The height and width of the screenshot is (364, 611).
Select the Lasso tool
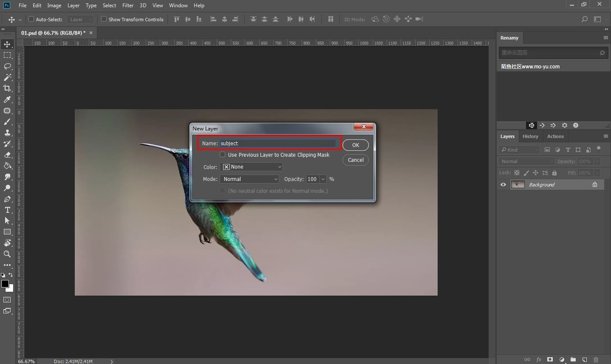pos(8,66)
